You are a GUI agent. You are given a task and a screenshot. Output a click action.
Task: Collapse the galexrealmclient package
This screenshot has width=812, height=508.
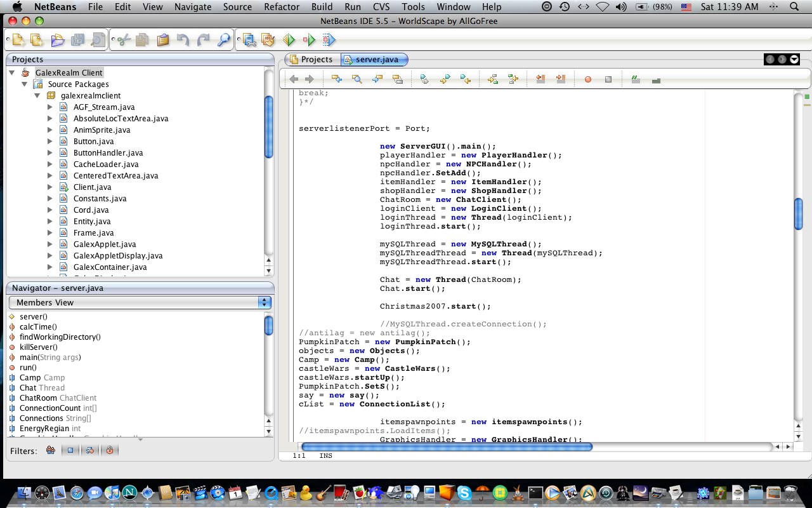tap(37, 96)
